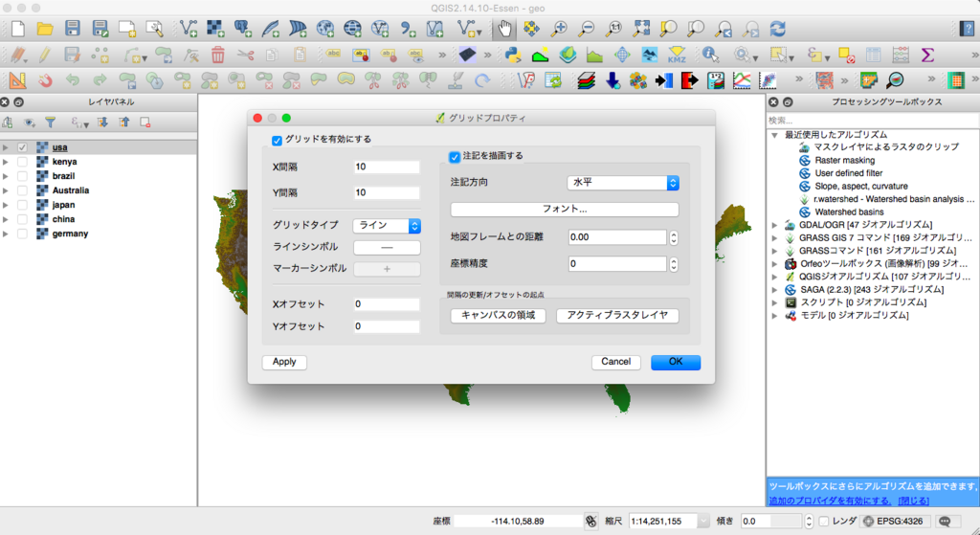This screenshot has width=980, height=535.
Task: Open filter legend funnel in layer panel
Action: (x=51, y=123)
